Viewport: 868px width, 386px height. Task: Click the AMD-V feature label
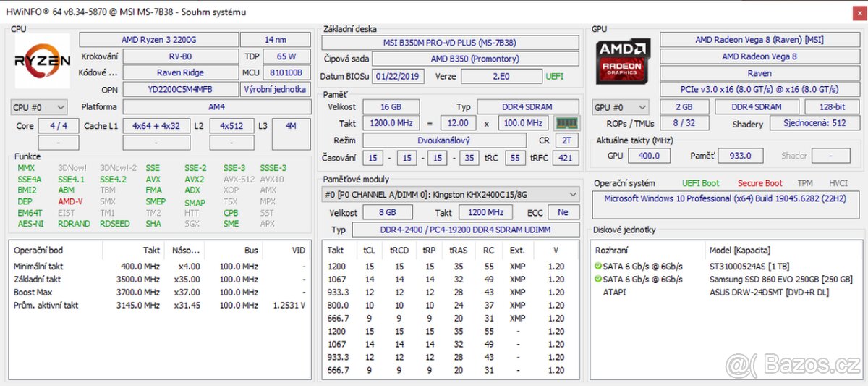pos(70,202)
